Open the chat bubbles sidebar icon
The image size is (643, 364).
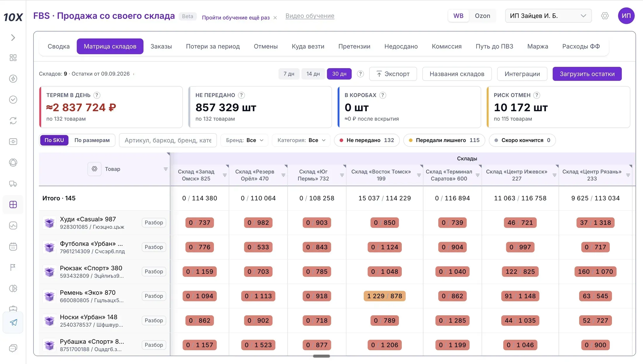pos(13,348)
